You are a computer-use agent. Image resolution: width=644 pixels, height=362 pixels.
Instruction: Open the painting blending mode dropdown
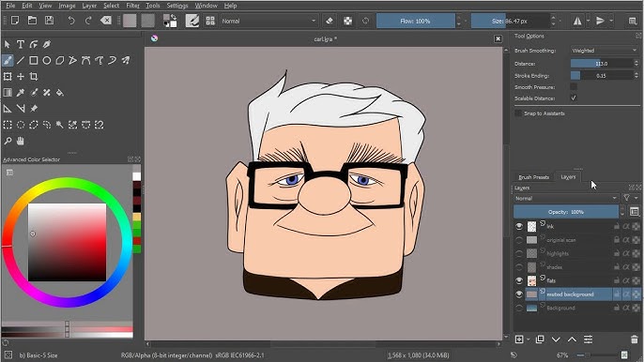[x=269, y=21]
